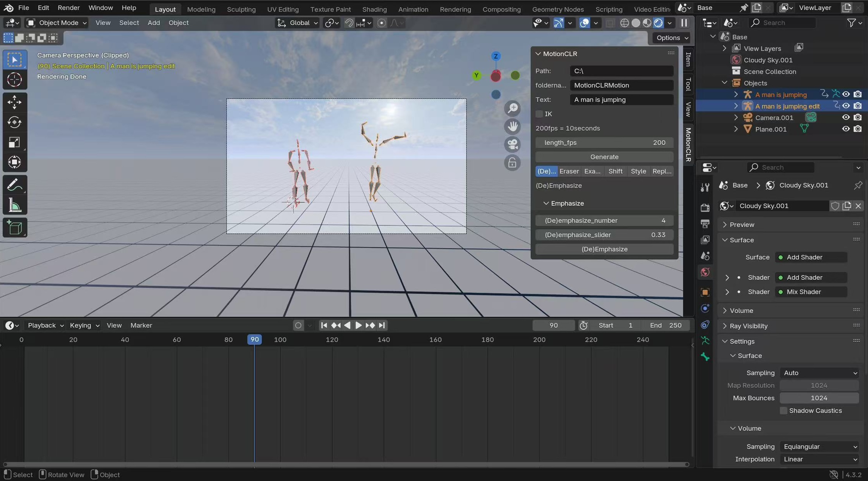Adjust the (De)emphasize_slider value field
The height and width of the screenshot is (481, 868).
click(604, 235)
